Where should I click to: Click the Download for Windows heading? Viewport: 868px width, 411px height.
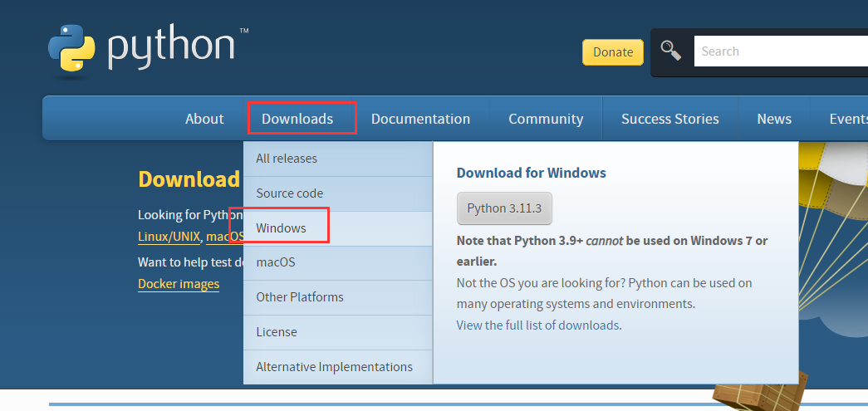531,173
